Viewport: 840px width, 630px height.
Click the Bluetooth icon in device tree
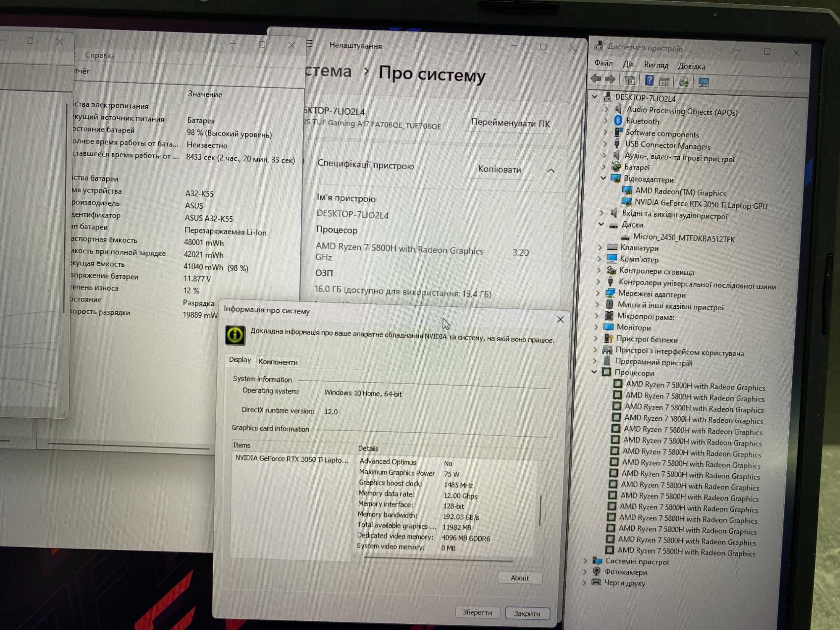[618, 121]
